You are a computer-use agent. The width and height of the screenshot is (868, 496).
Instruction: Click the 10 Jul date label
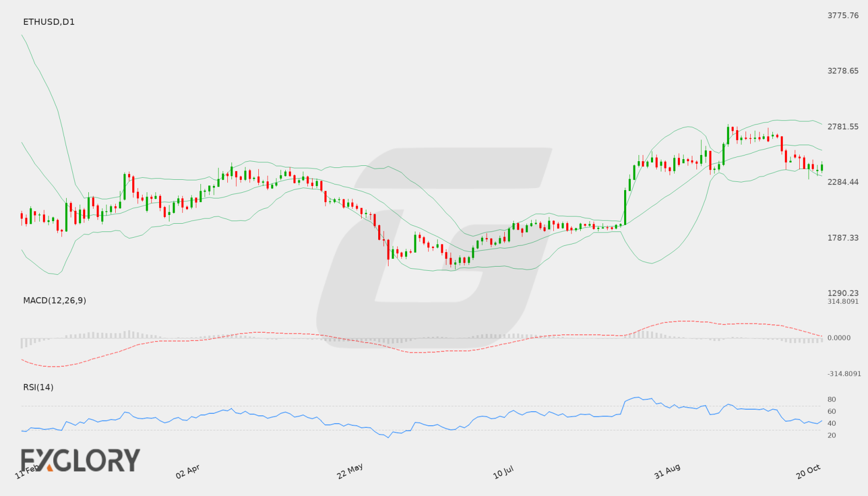[x=503, y=472]
